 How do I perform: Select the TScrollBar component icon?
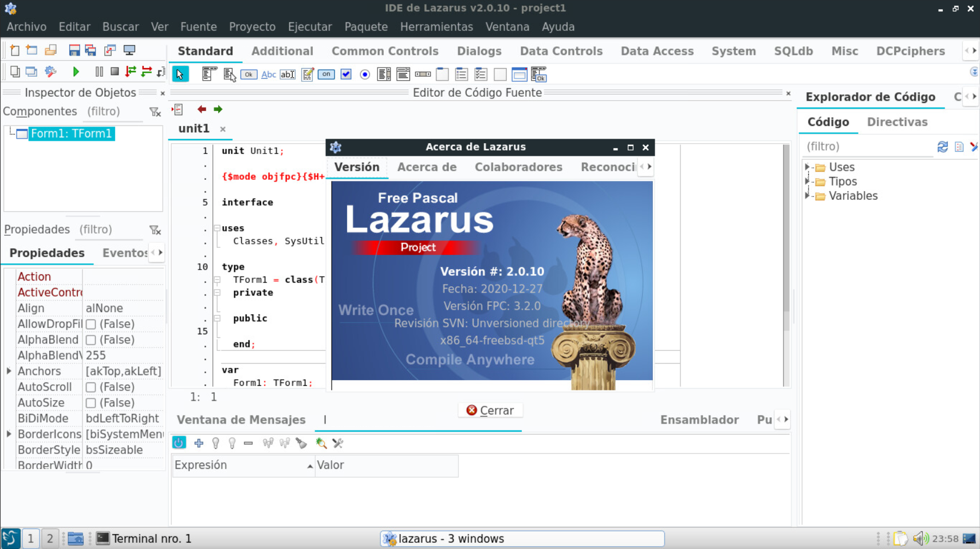pos(423,74)
